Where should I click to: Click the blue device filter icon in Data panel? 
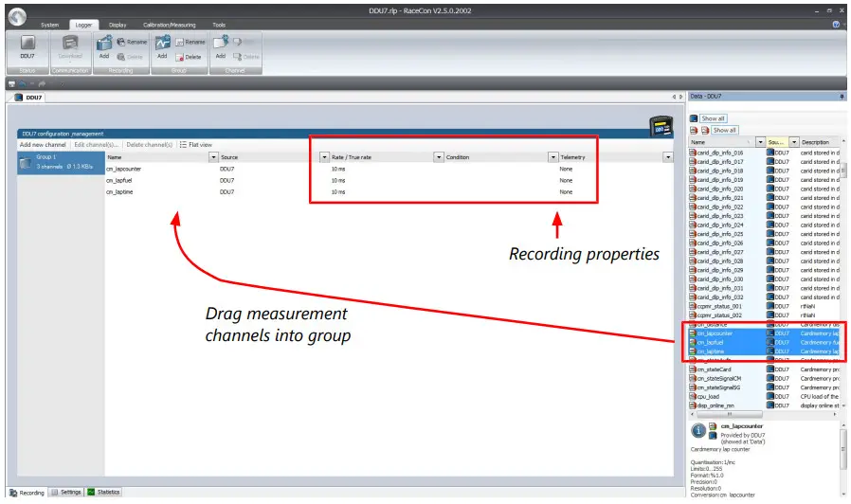694,118
